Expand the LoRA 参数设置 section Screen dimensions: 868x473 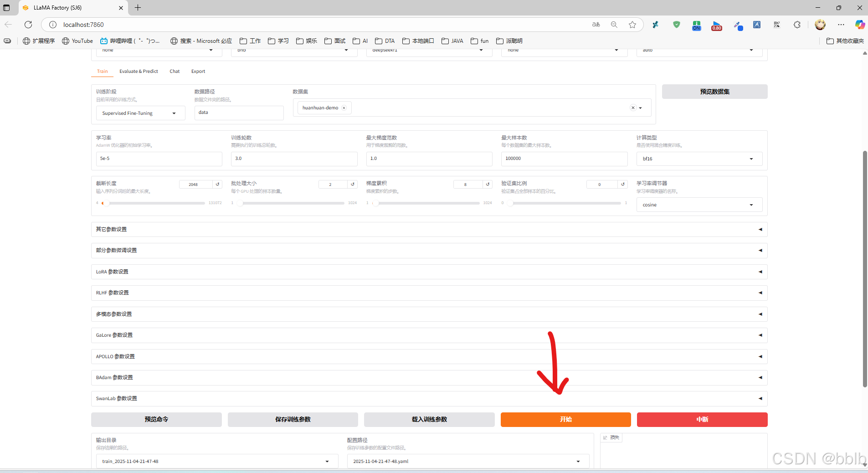pyautogui.click(x=429, y=272)
